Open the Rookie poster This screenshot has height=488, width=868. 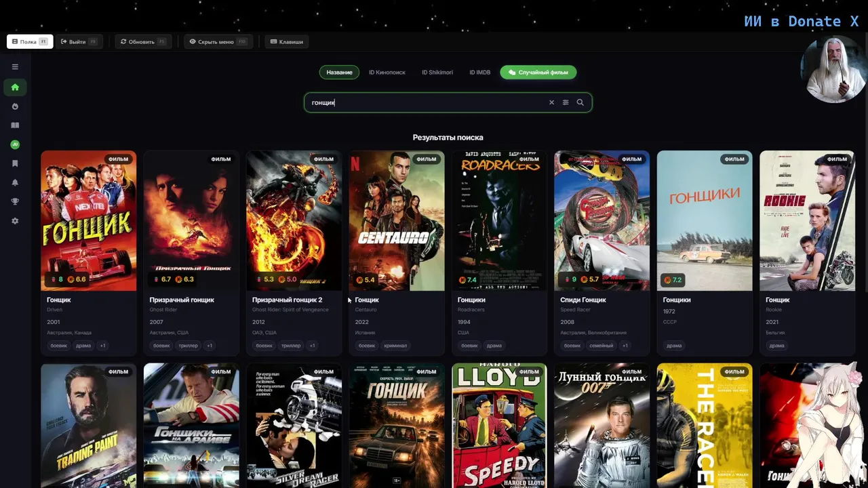pos(808,220)
